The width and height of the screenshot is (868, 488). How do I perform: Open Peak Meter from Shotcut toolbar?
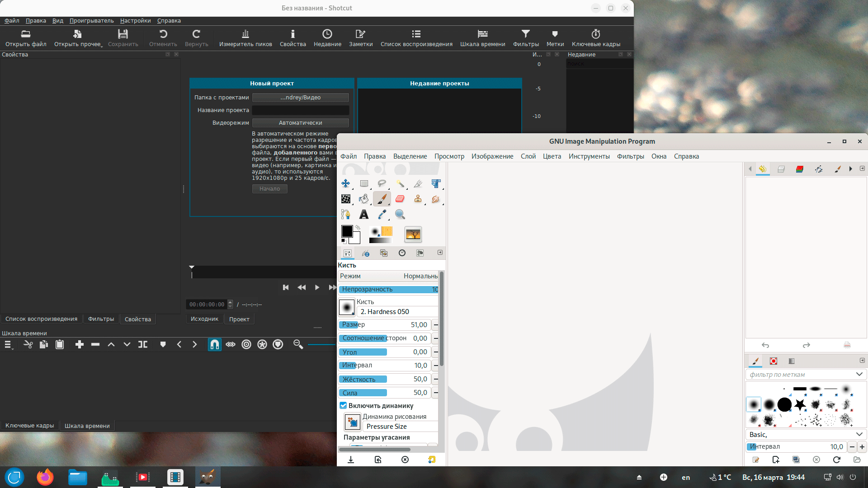(x=245, y=38)
